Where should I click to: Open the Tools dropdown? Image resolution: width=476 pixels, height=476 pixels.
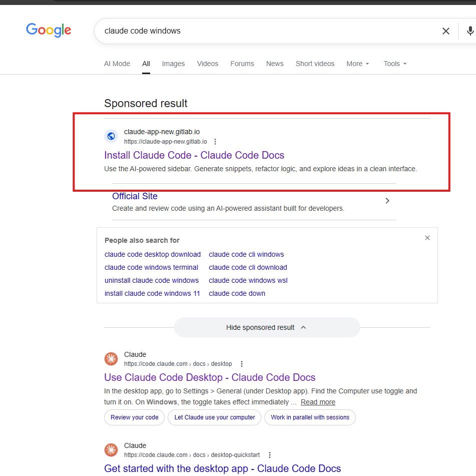coord(394,64)
